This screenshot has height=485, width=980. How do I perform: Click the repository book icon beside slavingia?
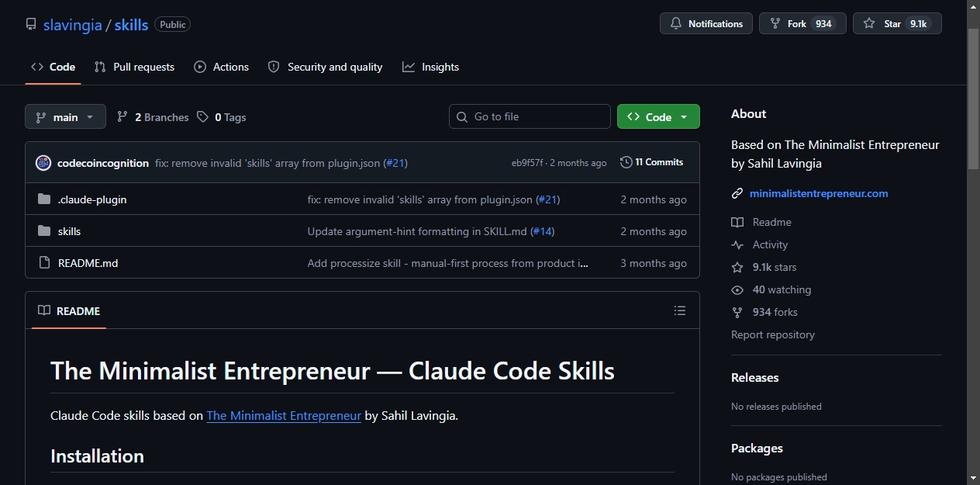tap(31, 24)
